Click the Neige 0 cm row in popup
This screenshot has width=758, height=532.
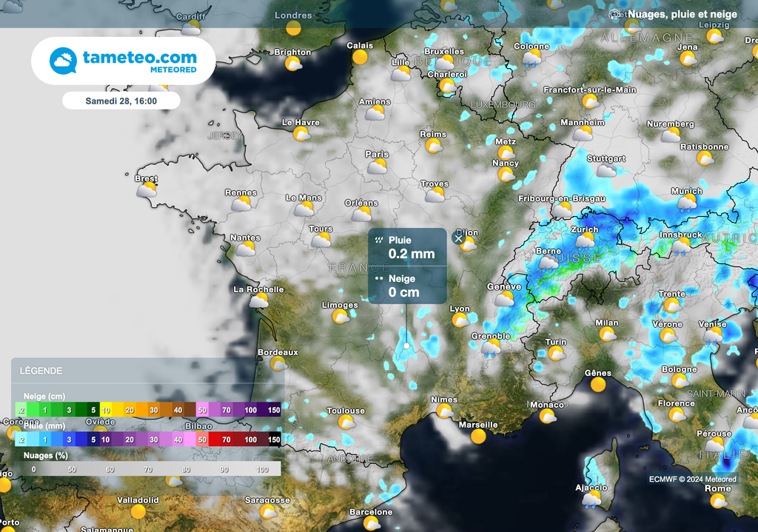(x=407, y=286)
